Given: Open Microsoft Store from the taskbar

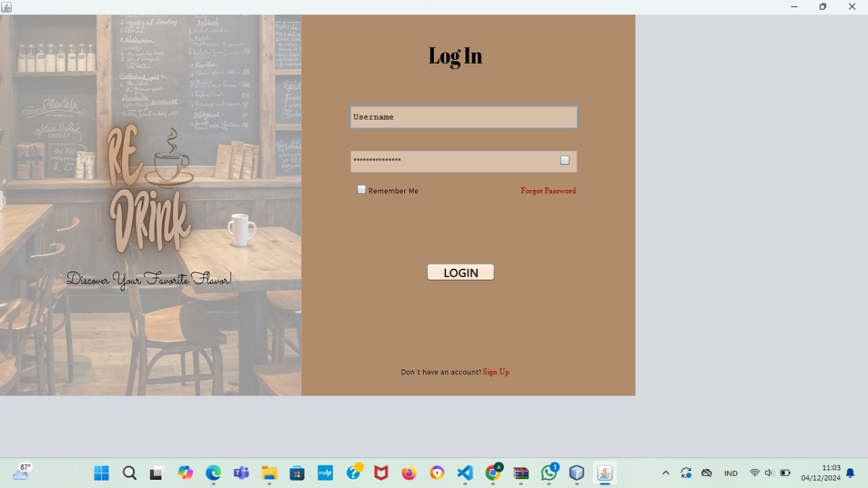Looking at the screenshot, I should tap(297, 473).
